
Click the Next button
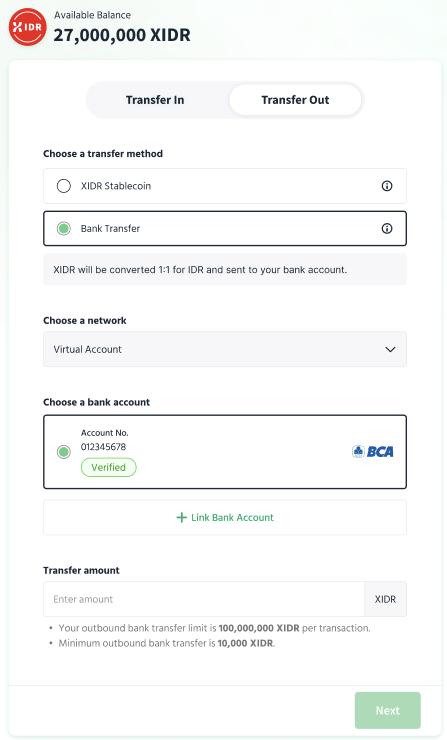tap(388, 710)
